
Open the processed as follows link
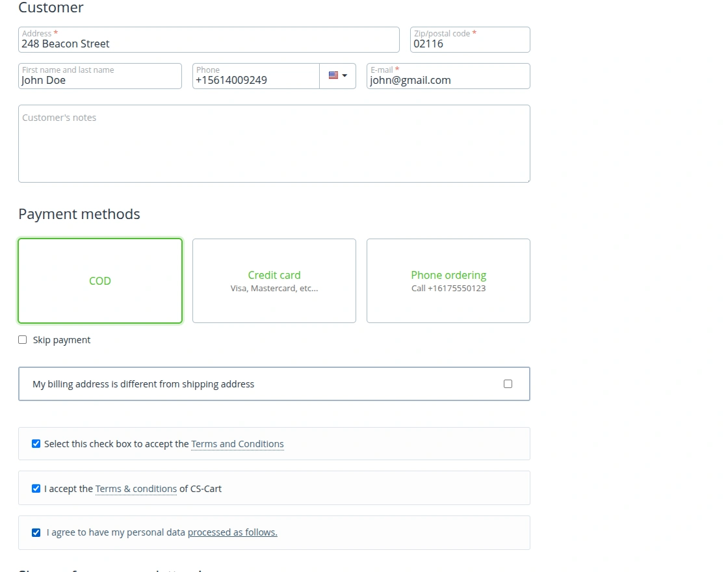pyautogui.click(x=232, y=532)
